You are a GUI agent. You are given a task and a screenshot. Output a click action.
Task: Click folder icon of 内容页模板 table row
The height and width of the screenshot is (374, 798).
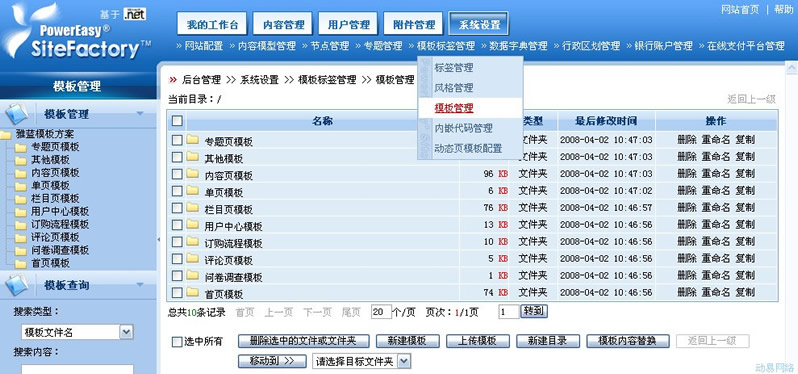tap(192, 174)
